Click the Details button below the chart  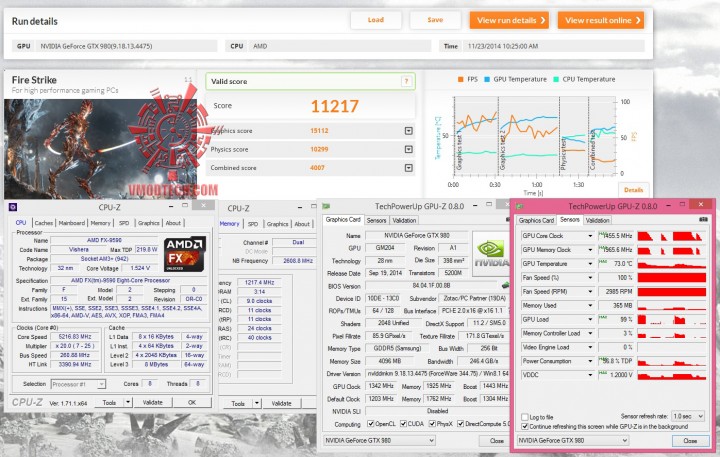633,190
